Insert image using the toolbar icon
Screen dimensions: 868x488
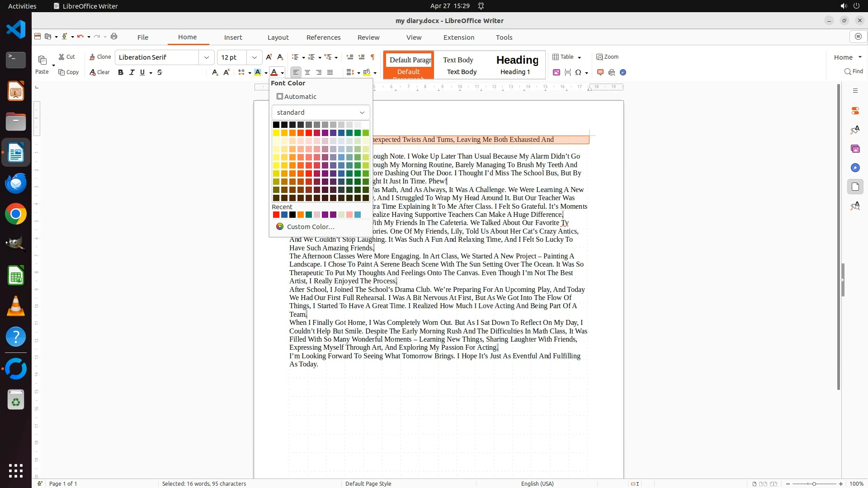557,72
